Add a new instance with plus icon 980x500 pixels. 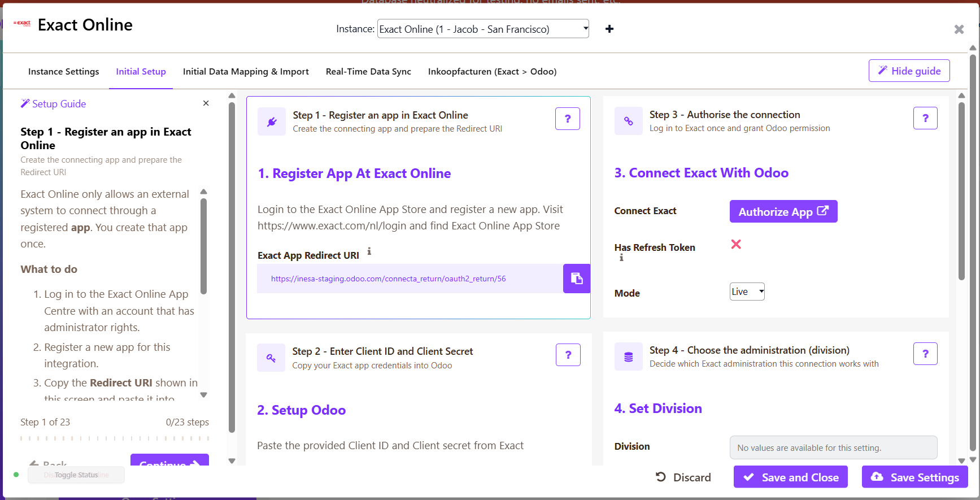pos(609,29)
